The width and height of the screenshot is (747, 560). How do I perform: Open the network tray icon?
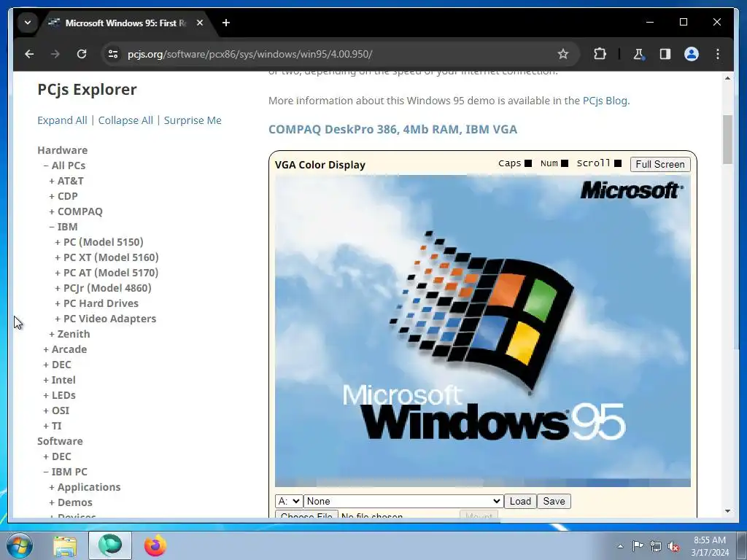tap(656, 546)
